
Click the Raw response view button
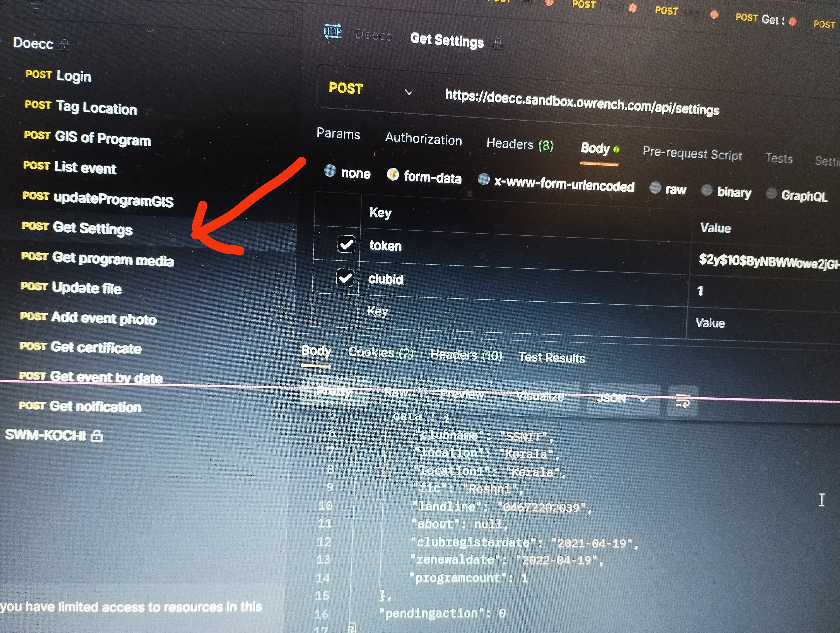[396, 392]
